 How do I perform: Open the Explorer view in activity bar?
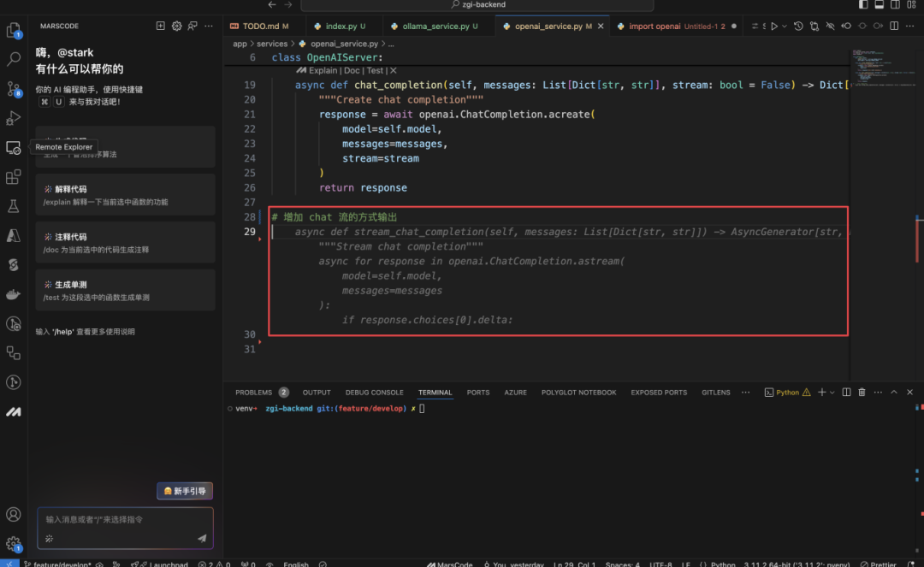(14, 30)
